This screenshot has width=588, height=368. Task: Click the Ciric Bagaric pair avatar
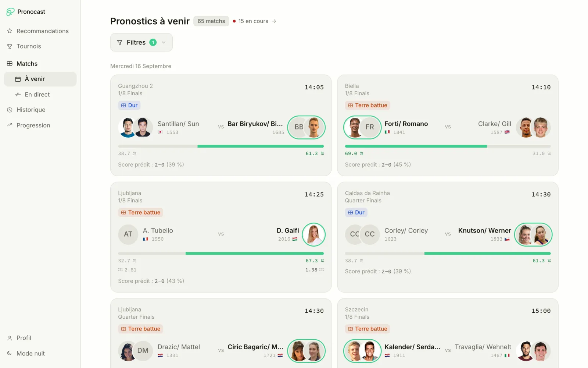pos(306,351)
